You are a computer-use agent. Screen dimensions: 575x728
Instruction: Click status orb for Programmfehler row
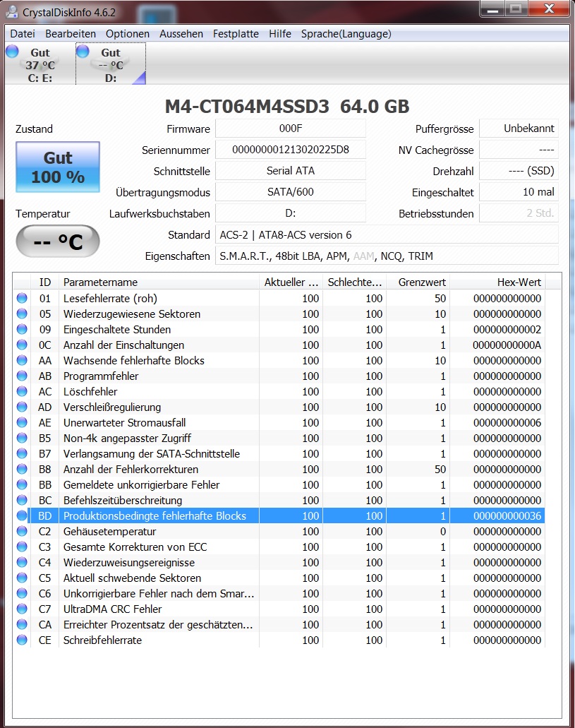[22, 376]
